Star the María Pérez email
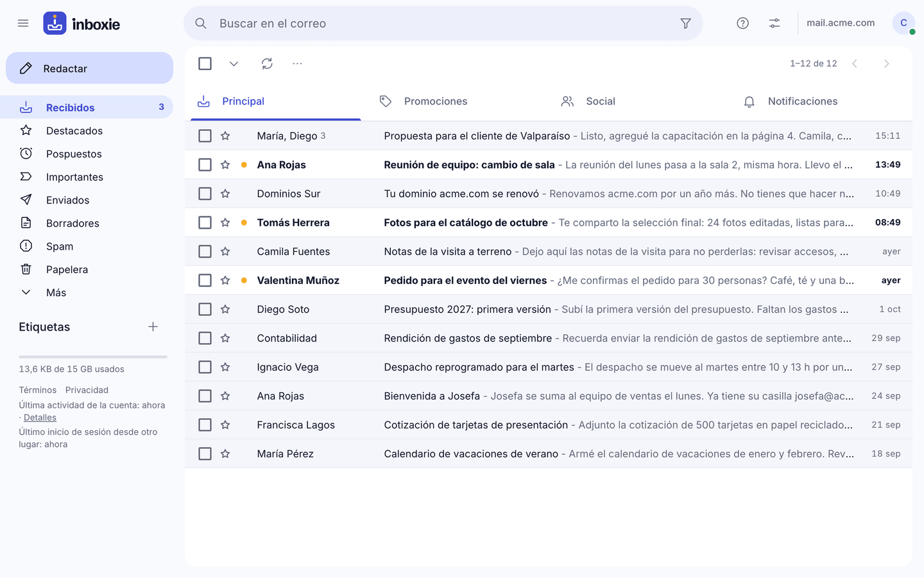 click(x=225, y=454)
